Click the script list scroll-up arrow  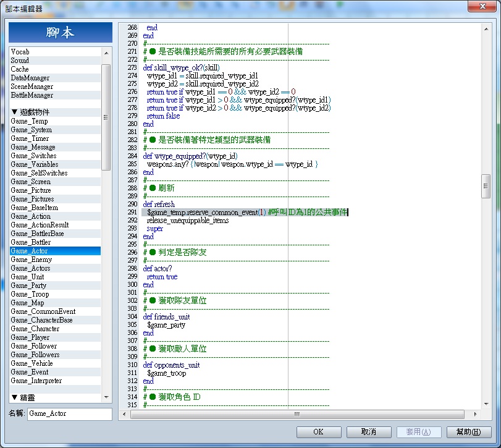coord(106,53)
